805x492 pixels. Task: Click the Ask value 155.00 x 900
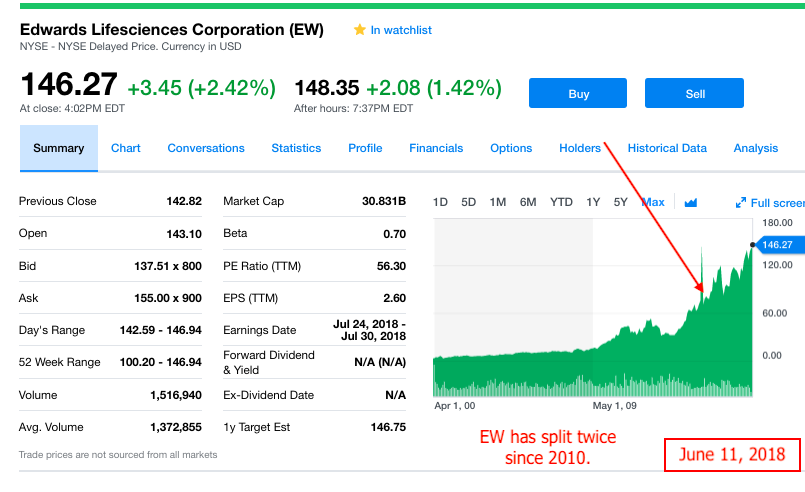(x=168, y=298)
